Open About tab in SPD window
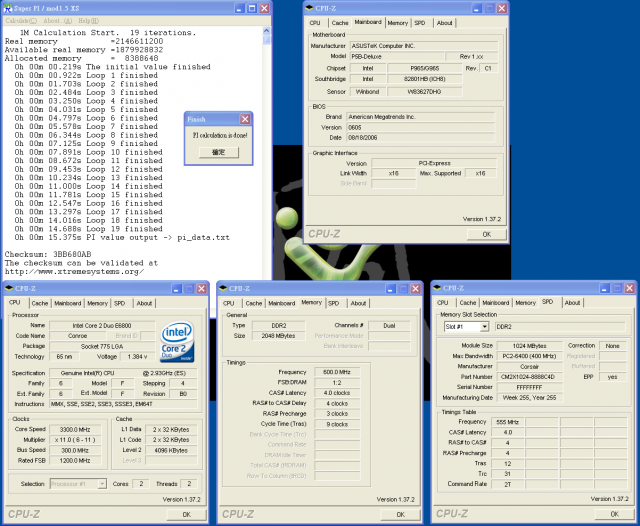The image size is (640, 526). 572,303
